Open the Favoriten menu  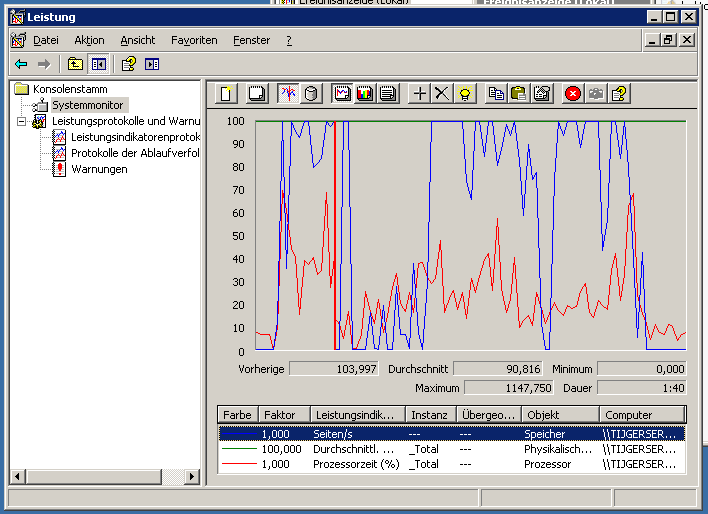click(x=194, y=40)
